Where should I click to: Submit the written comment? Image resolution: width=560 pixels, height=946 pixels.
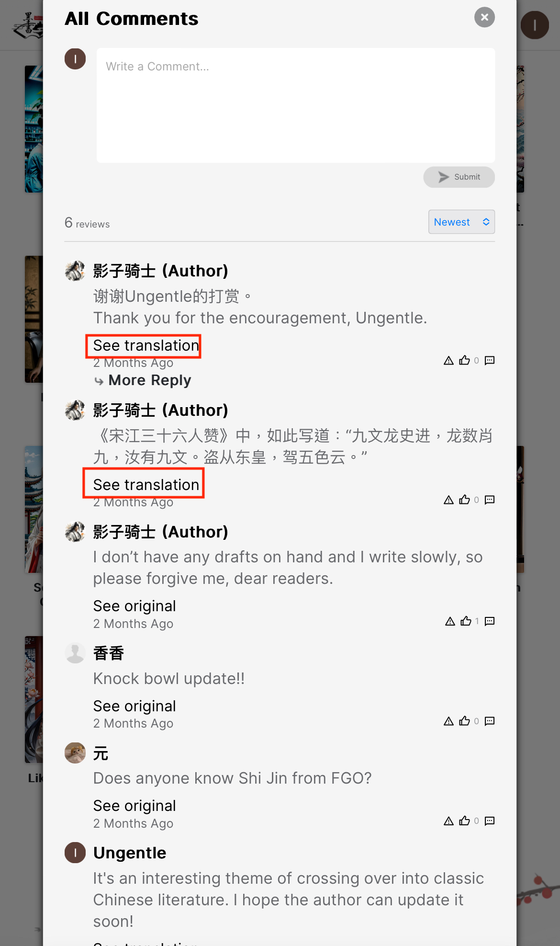[459, 177]
